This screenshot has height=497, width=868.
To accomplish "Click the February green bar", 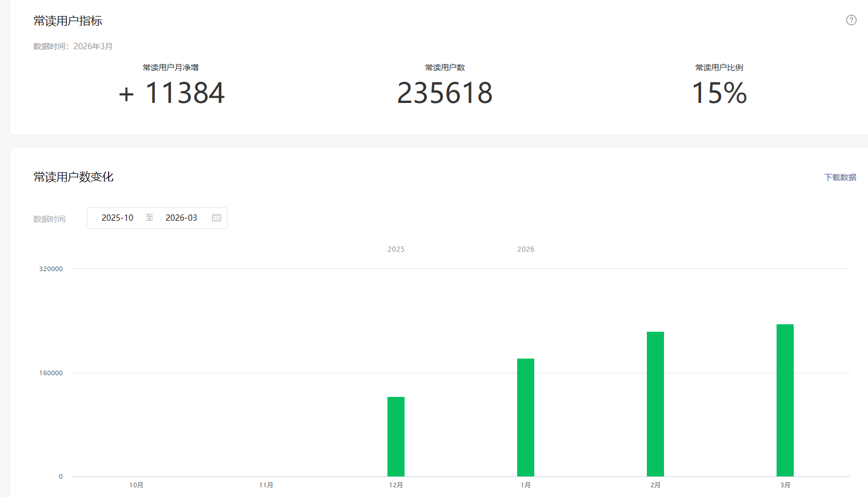I will click(x=655, y=404).
